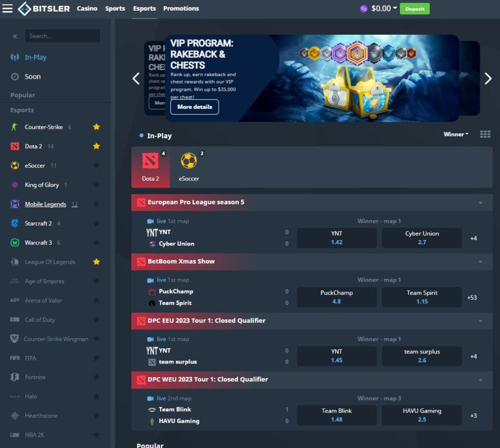This screenshot has height=448, width=500.
Task: Favorite Age of Empires with star
Action: click(x=96, y=281)
